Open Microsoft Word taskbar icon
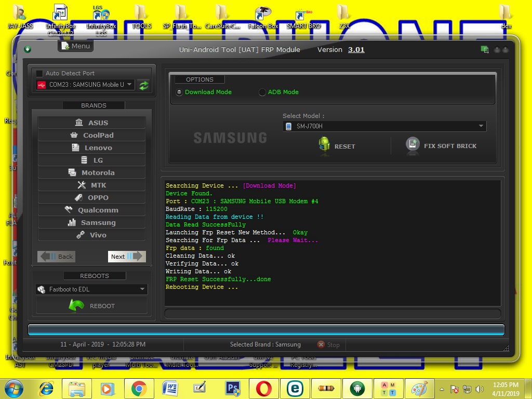 170,389
